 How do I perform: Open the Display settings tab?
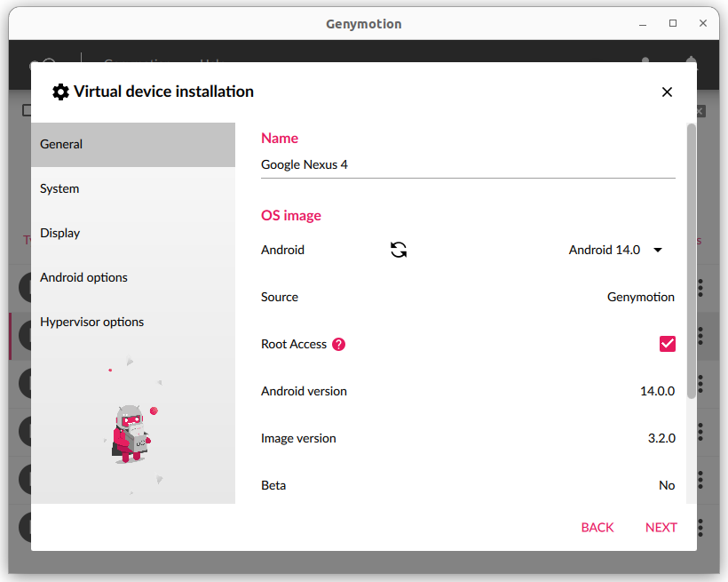(x=133, y=234)
